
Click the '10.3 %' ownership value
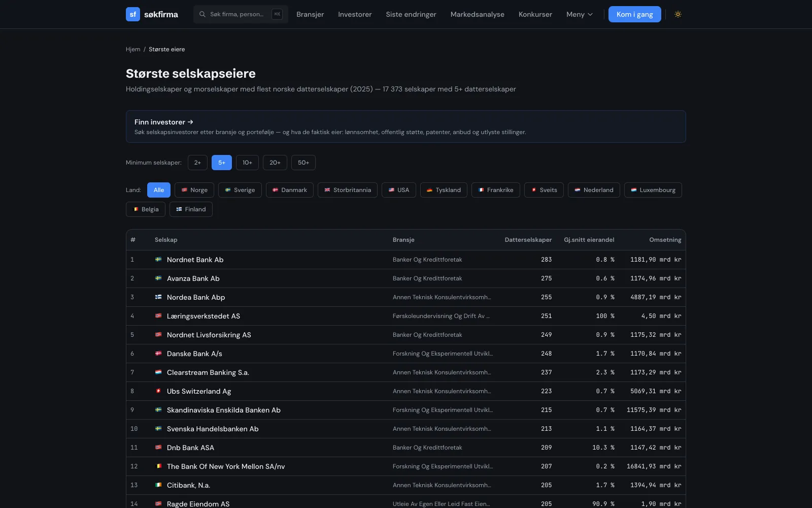[x=603, y=448]
